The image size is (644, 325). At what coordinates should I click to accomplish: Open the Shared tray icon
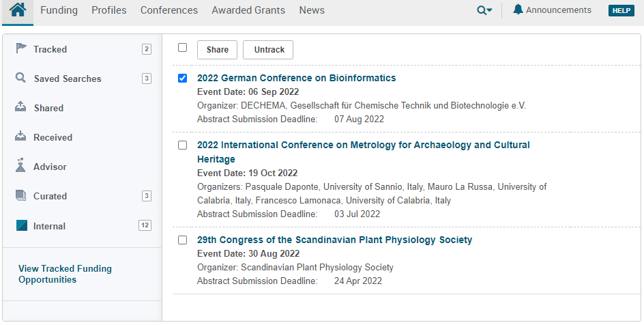[21, 107]
